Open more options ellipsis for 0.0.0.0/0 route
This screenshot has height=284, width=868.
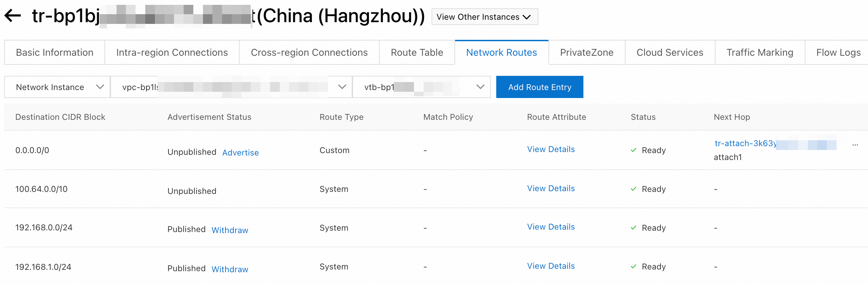pyautogui.click(x=855, y=145)
